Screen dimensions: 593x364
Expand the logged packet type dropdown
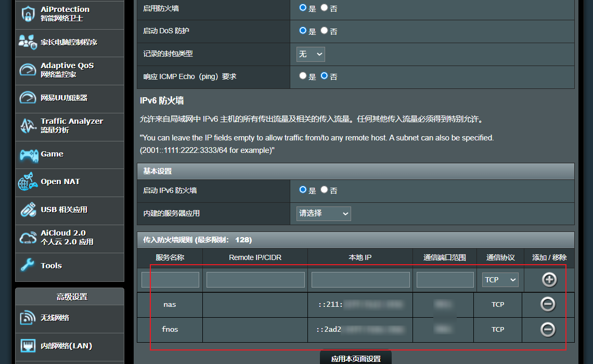click(311, 54)
